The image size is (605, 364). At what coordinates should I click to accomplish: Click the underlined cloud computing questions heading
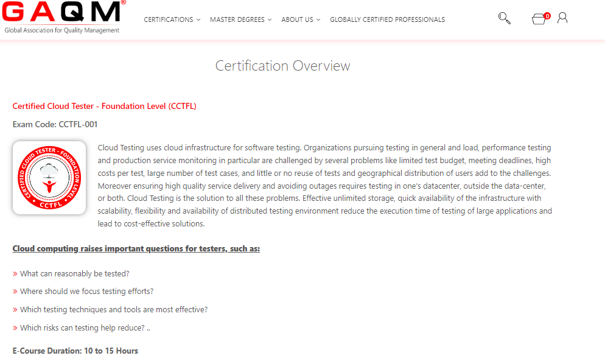[x=136, y=248]
